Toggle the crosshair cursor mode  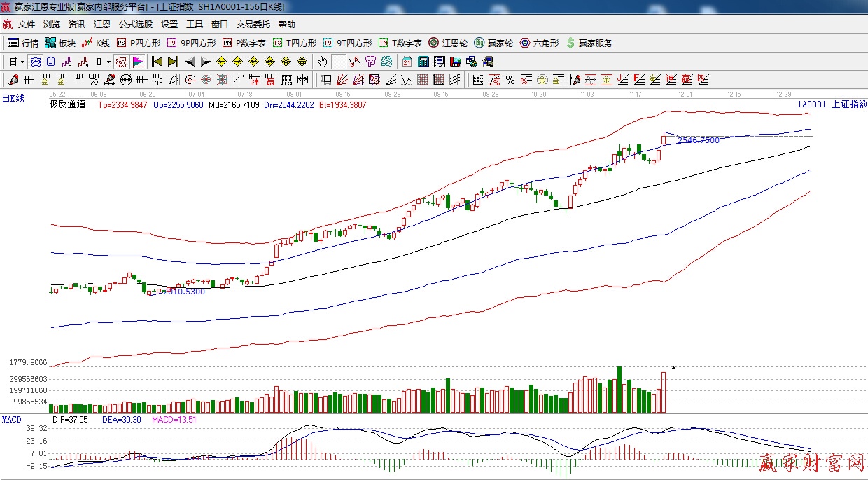[x=339, y=62]
